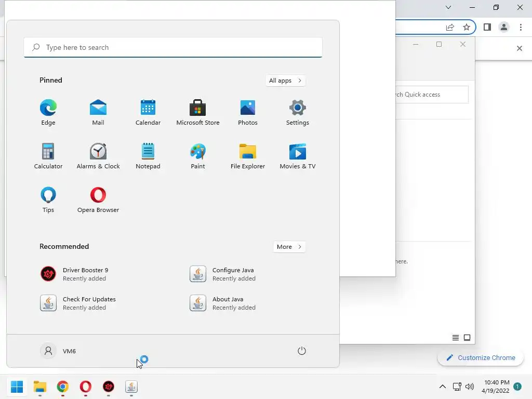Open the network status tray icon
532x399 pixels.
tap(457, 387)
